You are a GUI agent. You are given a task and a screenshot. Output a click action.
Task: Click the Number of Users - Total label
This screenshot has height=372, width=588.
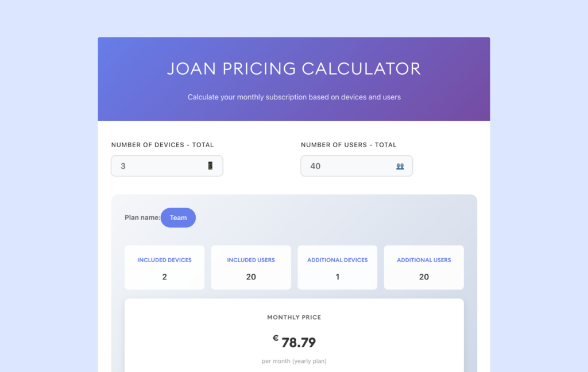[350, 145]
